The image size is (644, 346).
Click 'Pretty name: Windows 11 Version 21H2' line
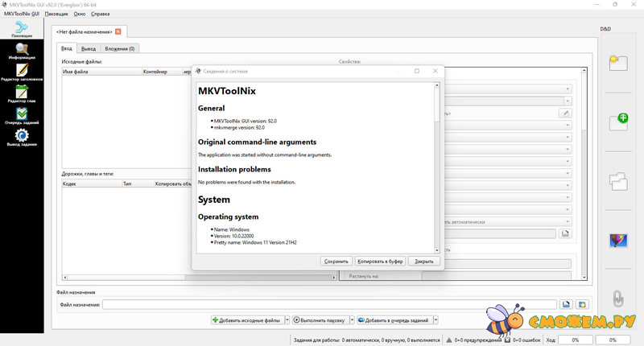[255, 242]
